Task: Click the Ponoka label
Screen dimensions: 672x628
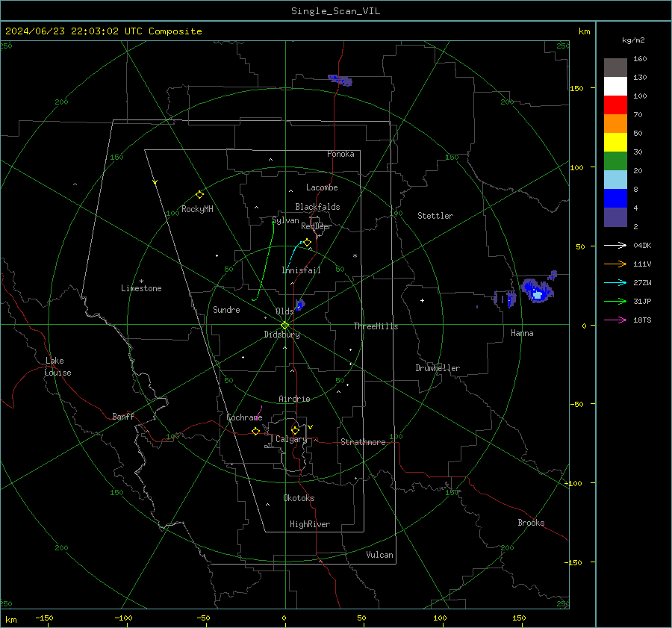Action: [340, 154]
